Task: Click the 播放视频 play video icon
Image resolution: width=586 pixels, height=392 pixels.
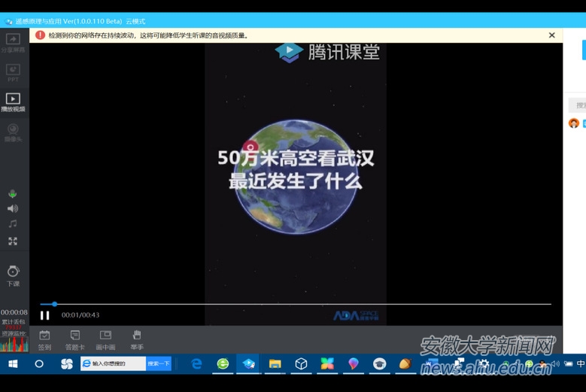Action: (x=13, y=102)
